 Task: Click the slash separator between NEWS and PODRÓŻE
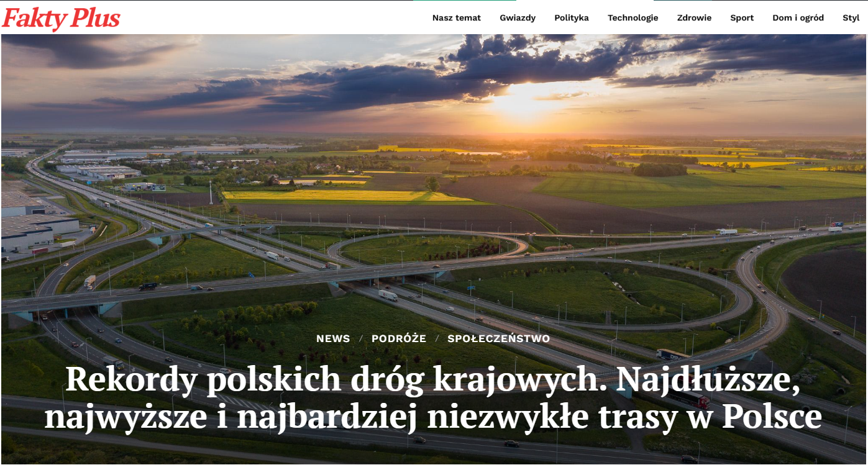[360, 338]
